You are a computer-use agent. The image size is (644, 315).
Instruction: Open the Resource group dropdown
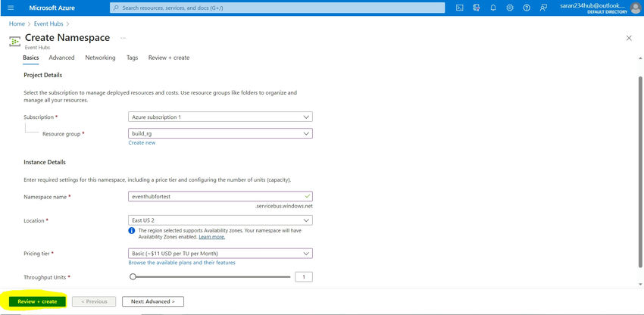[220, 133]
